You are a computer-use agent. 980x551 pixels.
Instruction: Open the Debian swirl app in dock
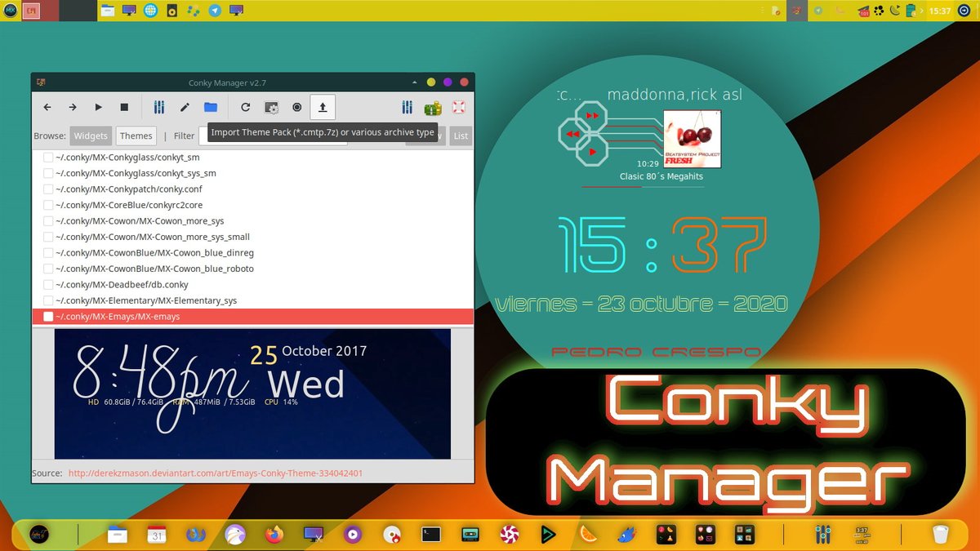pos(510,535)
